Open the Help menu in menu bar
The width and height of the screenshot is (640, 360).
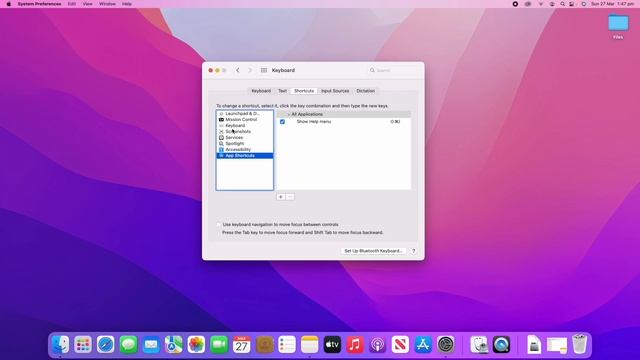coord(127,4)
